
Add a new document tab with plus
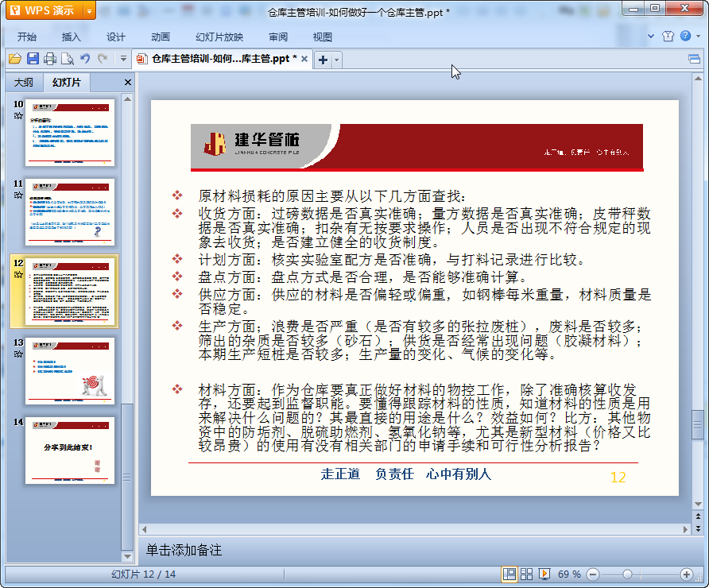point(323,60)
